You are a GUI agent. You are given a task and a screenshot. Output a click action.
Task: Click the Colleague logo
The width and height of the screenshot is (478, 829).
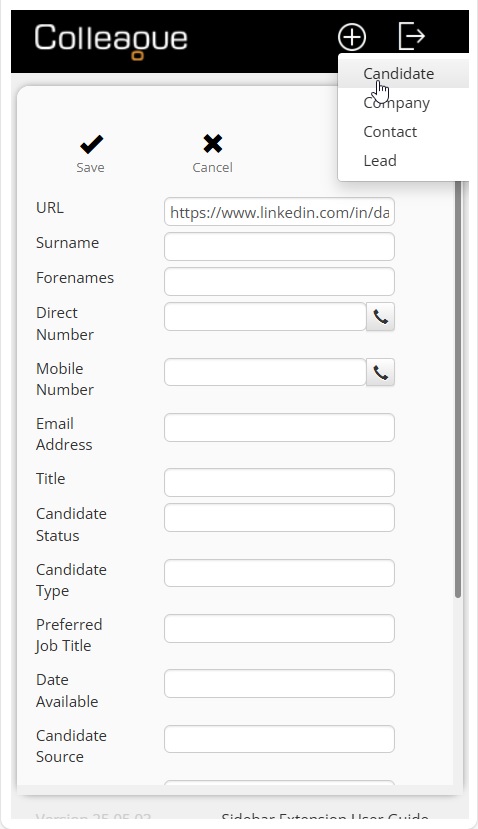coord(111,40)
